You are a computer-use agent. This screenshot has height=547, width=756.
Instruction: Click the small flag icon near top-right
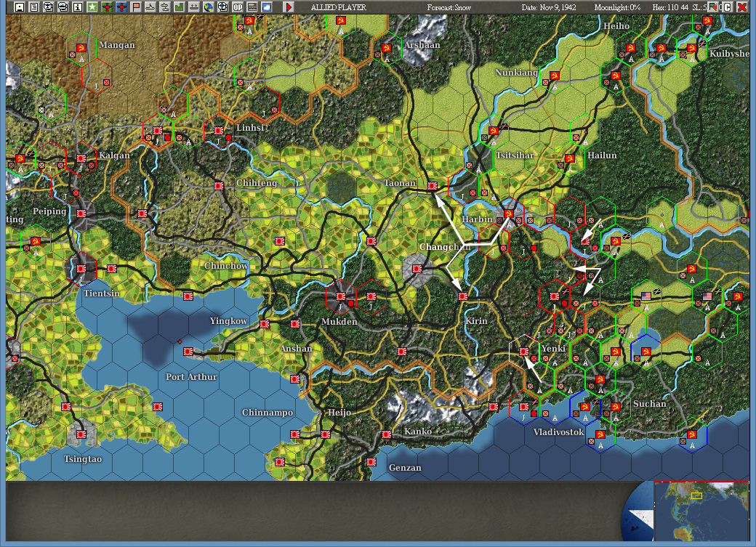[713, 7]
